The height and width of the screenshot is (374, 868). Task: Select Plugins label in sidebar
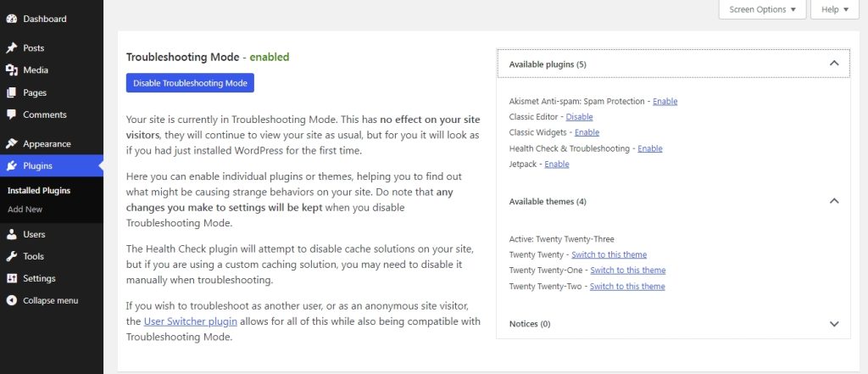(37, 165)
